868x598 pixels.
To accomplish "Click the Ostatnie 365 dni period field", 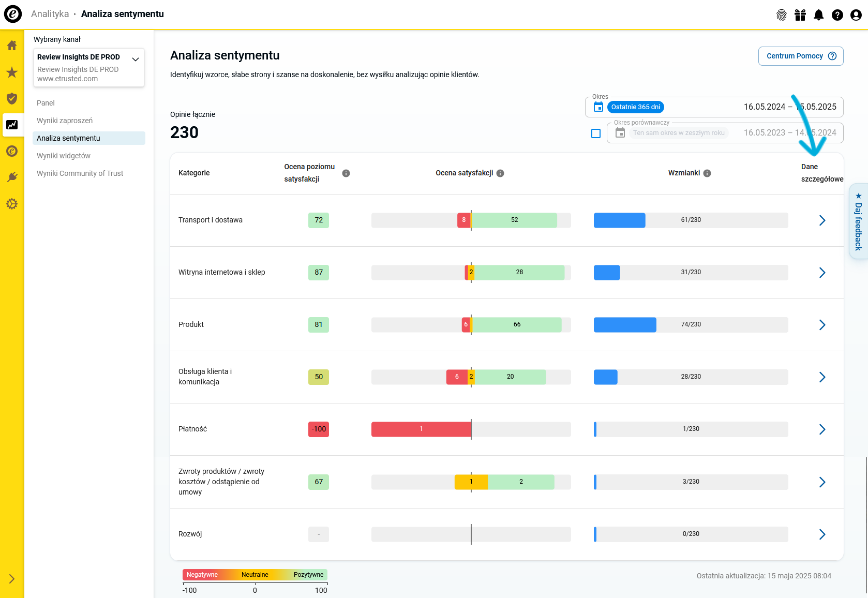I will click(x=635, y=107).
